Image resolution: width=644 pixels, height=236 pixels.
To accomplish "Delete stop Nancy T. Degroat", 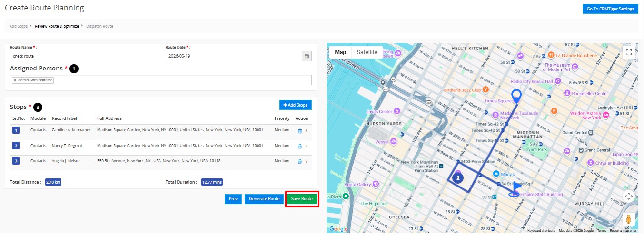I will pos(300,146).
